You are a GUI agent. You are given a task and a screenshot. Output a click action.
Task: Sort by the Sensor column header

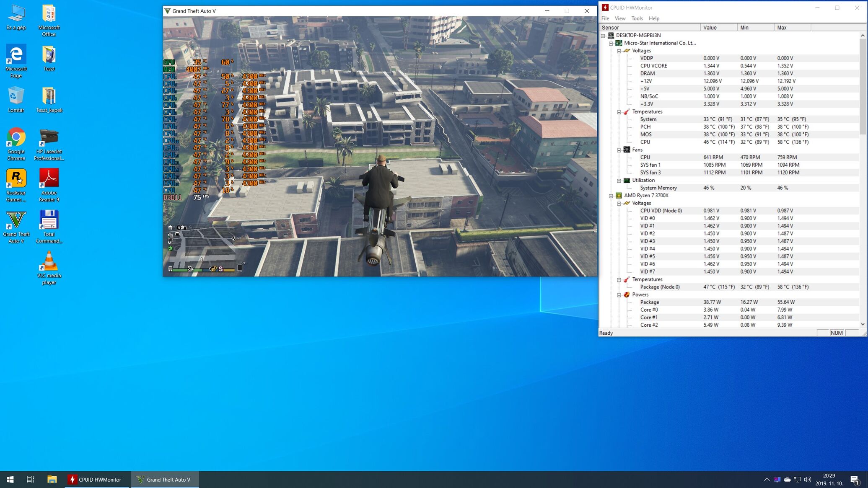(650, 28)
